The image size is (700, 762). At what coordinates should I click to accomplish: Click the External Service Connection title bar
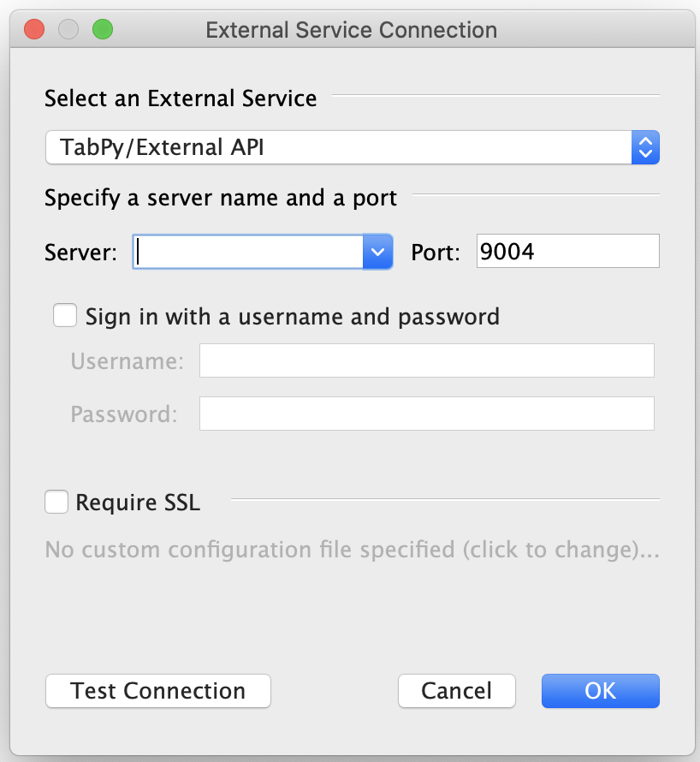351,30
